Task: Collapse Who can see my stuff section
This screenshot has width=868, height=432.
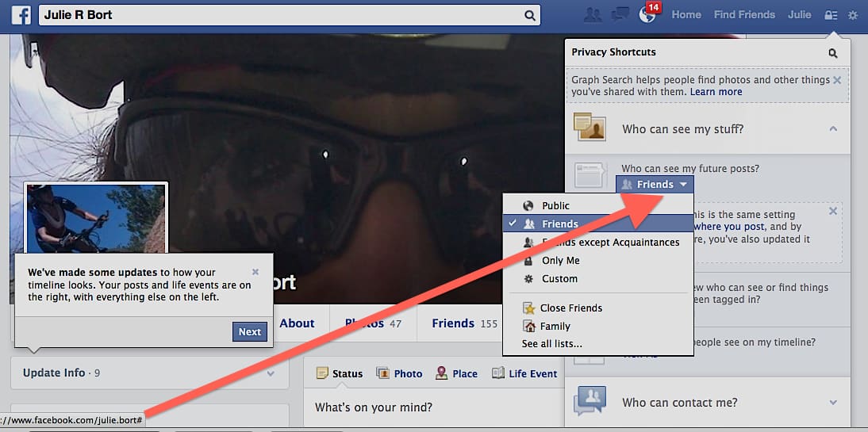Action: click(x=833, y=129)
